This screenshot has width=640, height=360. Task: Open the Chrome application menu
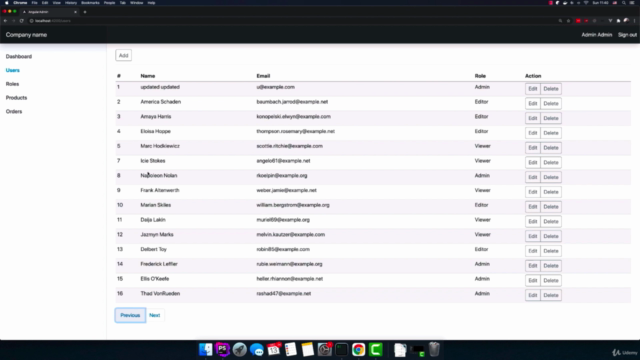pos(20,3)
